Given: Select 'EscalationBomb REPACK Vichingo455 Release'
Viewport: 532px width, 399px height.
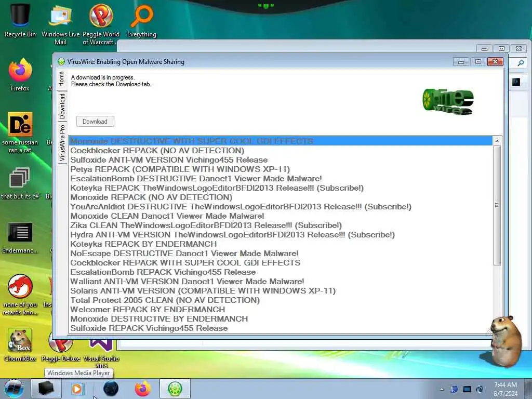Looking at the screenshot, I should [280, 272].
